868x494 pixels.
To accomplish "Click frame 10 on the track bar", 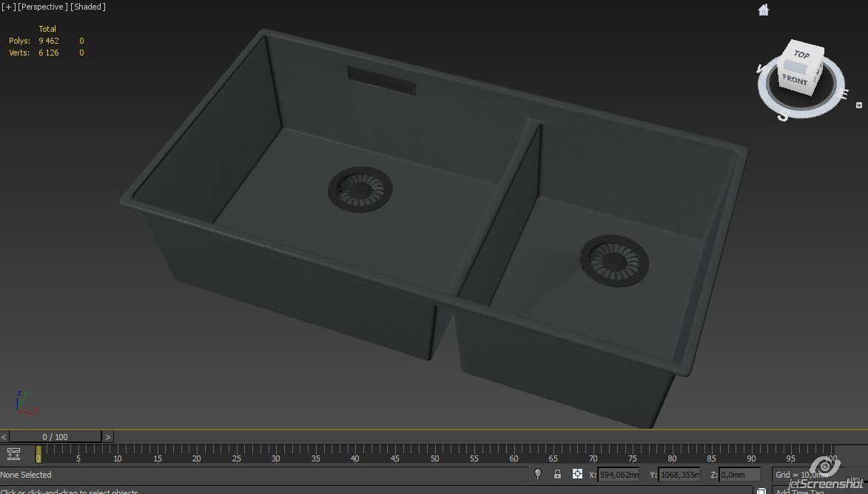I will click(x=118, y=458).
